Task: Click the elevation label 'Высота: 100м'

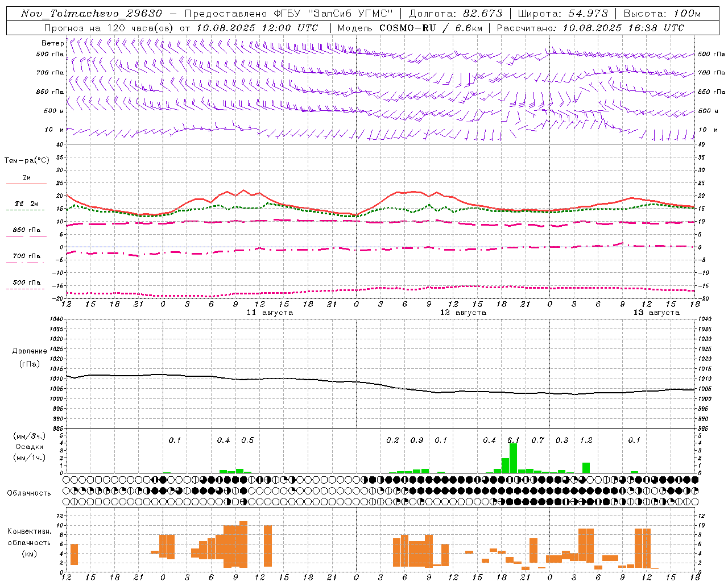Action: pyautogui.click(x=662, y=14)
